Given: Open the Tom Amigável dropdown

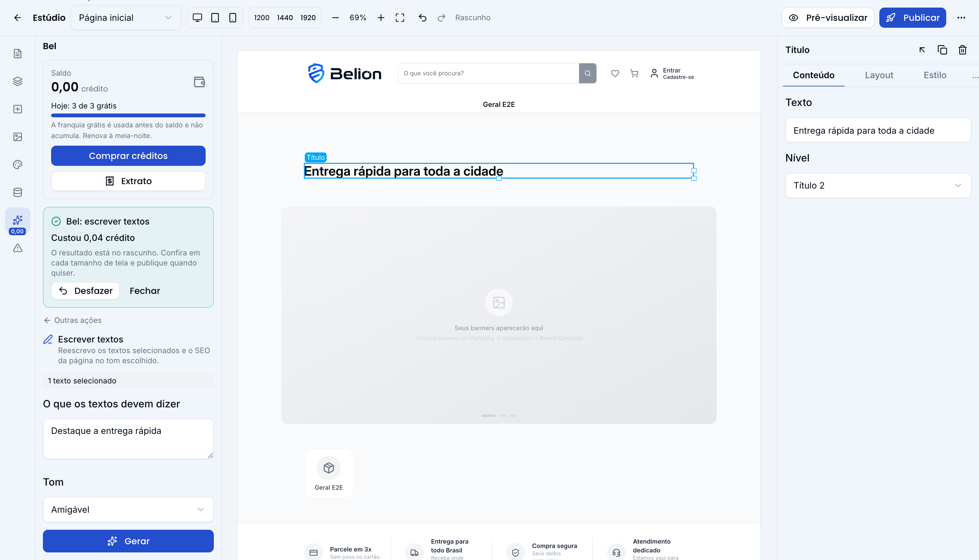Looking at the screenshot, I should pyautogui.click(x=128, y=509).
